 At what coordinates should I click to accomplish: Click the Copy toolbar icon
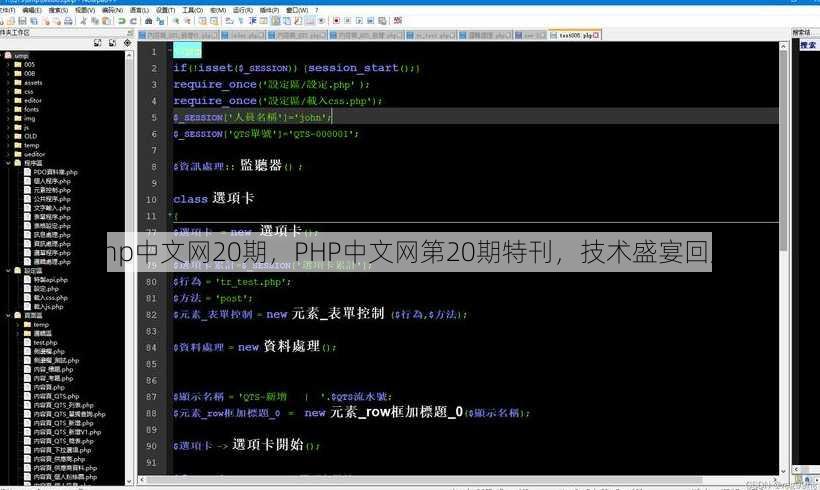[95, 21]
